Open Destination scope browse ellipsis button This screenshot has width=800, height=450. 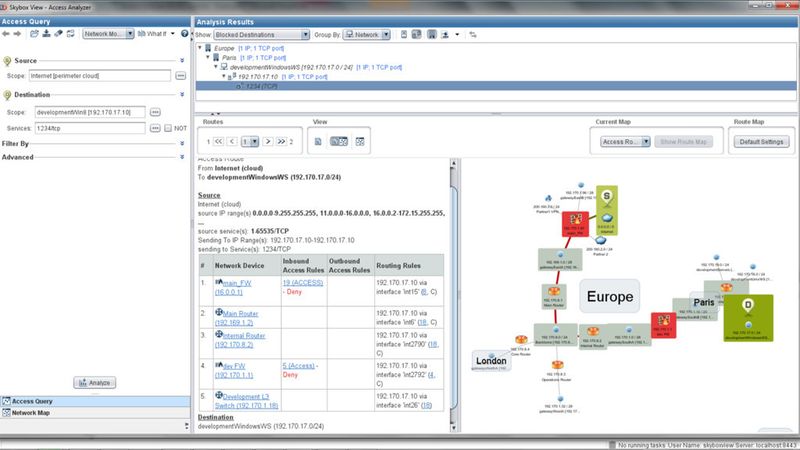[x=155, y=112]
